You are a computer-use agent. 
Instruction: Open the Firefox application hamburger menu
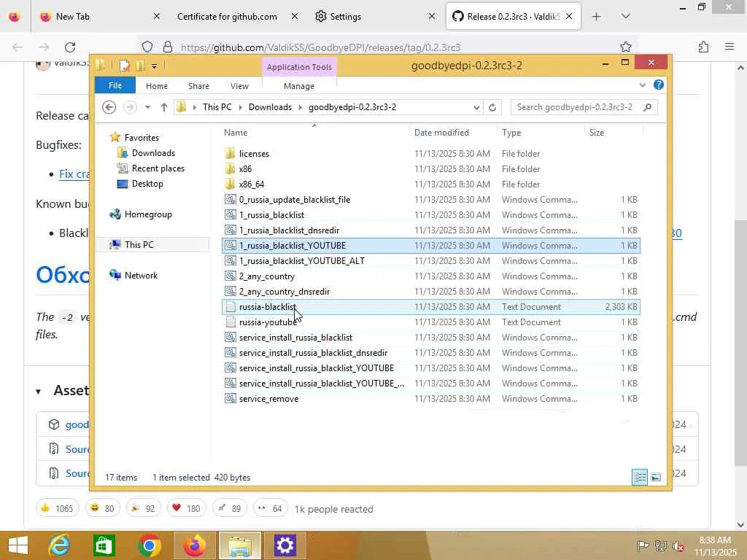(729, 47)
